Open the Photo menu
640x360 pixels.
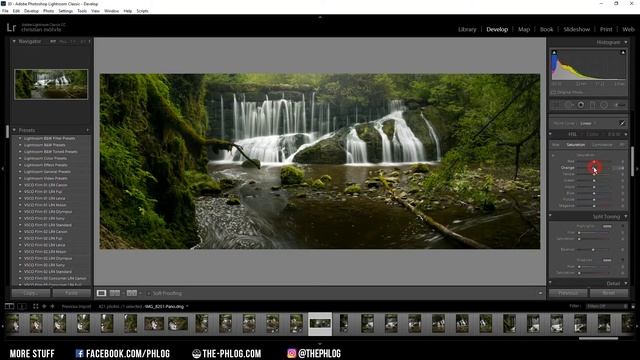(48, 11)
